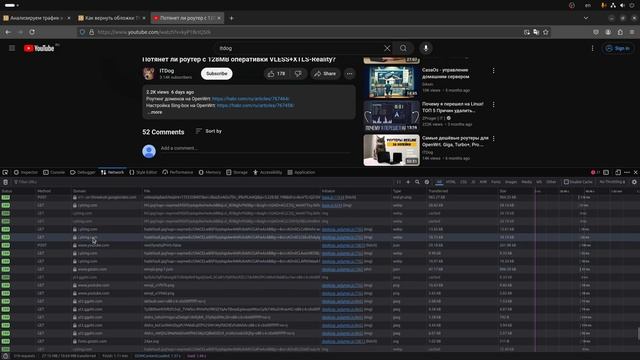
Task: Filter requests by Media
Action: [527, 182]
